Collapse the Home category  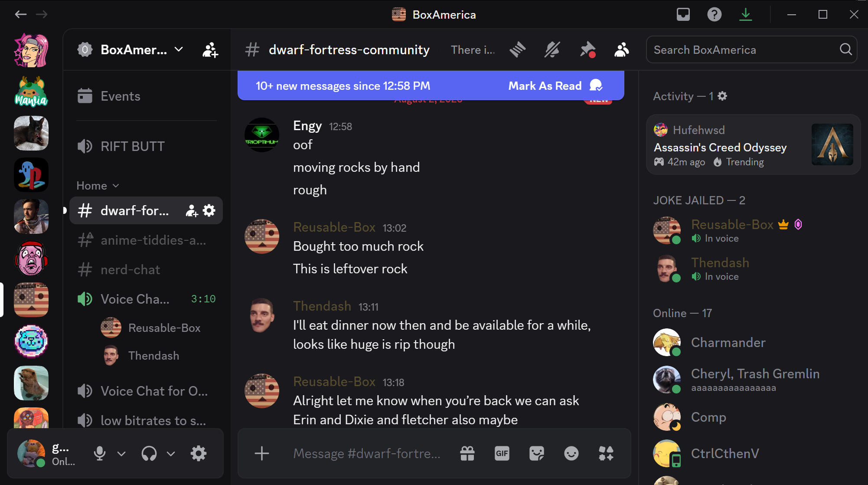coord(98,186)
